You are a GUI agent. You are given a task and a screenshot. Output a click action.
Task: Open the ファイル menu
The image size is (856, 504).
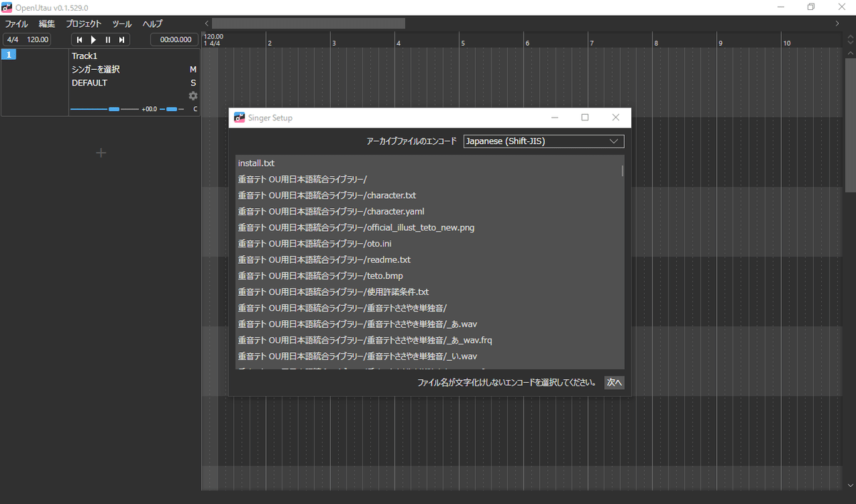[16, 24]
